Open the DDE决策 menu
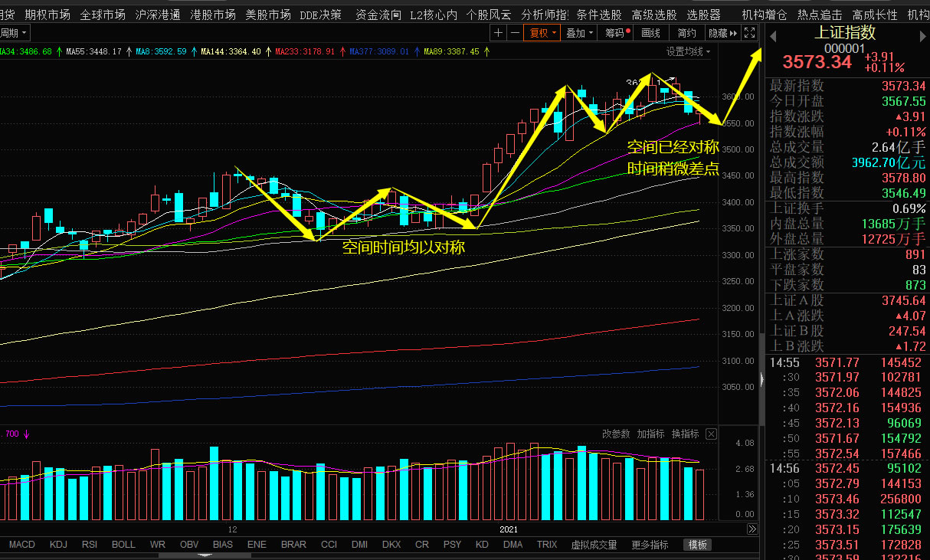Screen dimensions: 930x560 [x=321, y=15]
